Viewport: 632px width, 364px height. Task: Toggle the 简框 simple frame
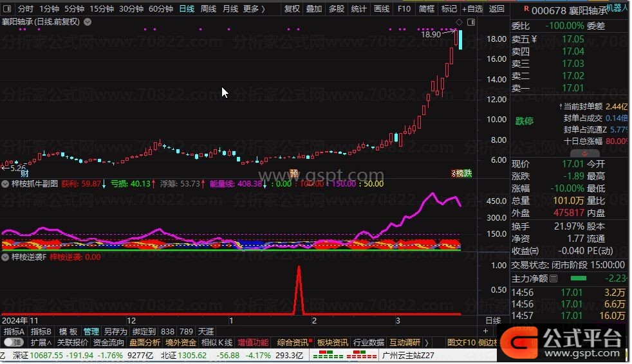[x=427, y=8]
